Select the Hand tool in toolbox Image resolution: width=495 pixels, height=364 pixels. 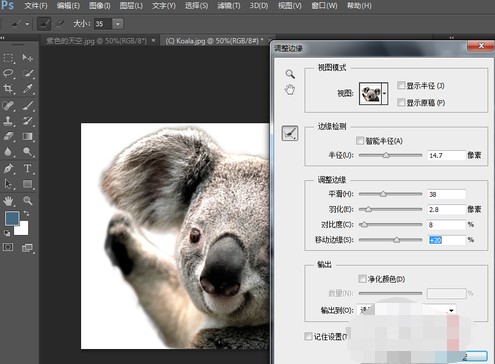point(8,201)
